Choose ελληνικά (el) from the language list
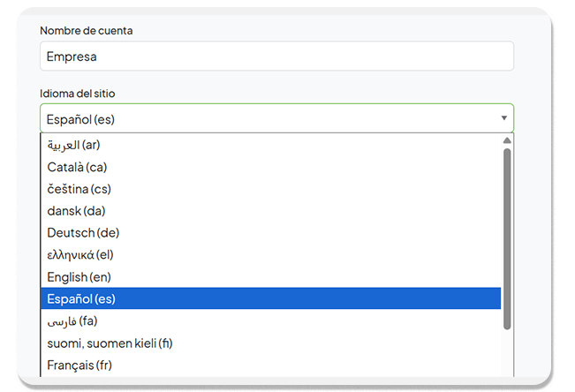This screenshot has height=392, width=575. pos(81,255)
